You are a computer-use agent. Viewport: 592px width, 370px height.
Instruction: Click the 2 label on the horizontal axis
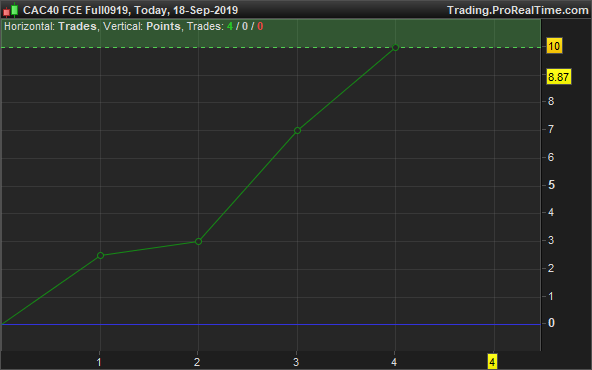[197, 362]
